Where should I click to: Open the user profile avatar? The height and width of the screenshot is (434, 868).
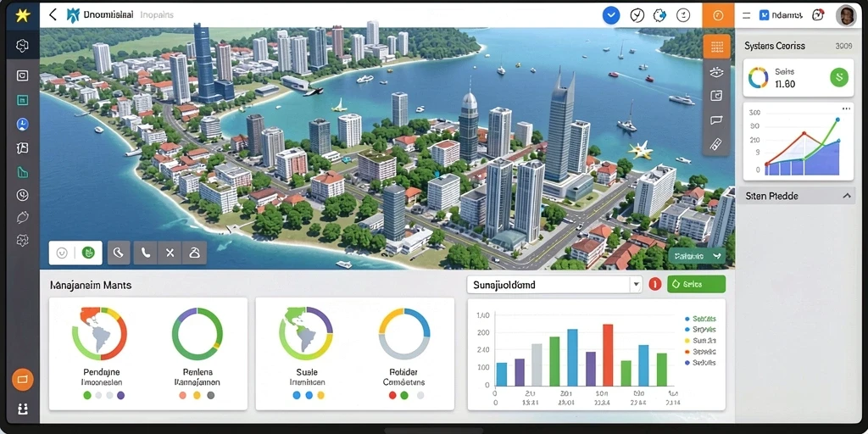845,15
